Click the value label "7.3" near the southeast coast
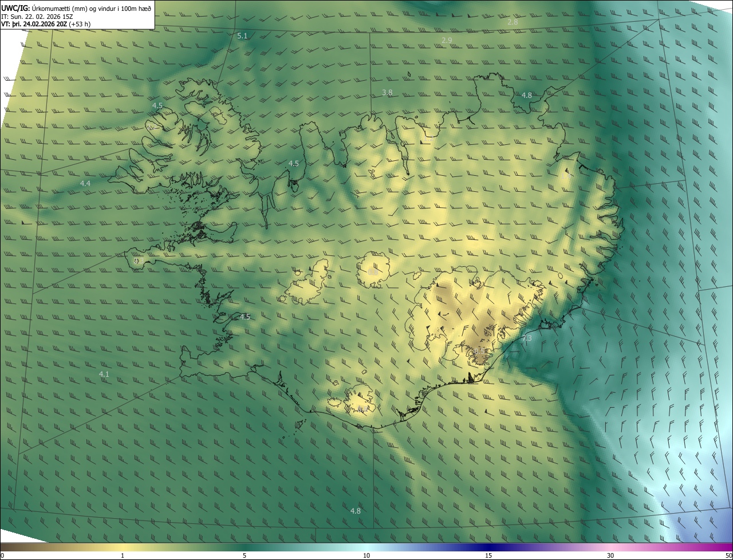The image size is (733, 560). tap(527, 338)
